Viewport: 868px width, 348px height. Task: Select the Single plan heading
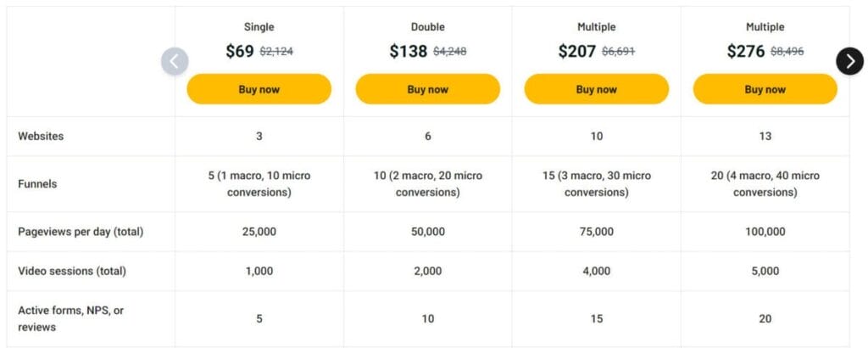pyautogui.click(x=259, y=26)
